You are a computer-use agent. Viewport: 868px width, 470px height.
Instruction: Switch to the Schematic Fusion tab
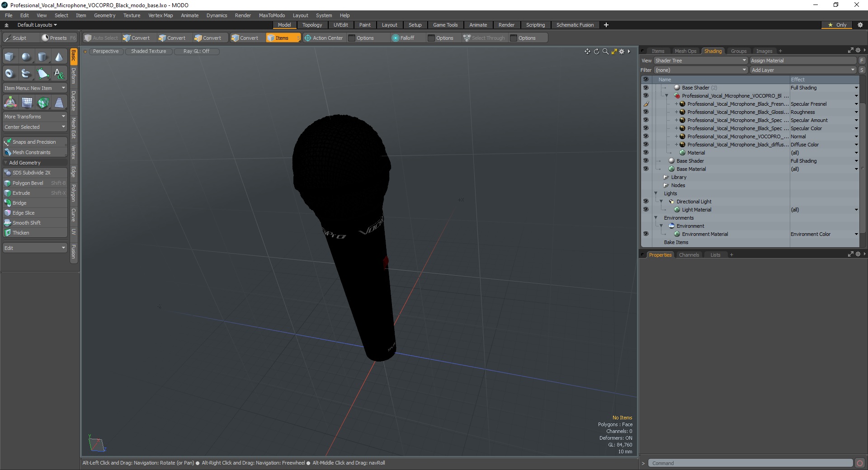575,25
